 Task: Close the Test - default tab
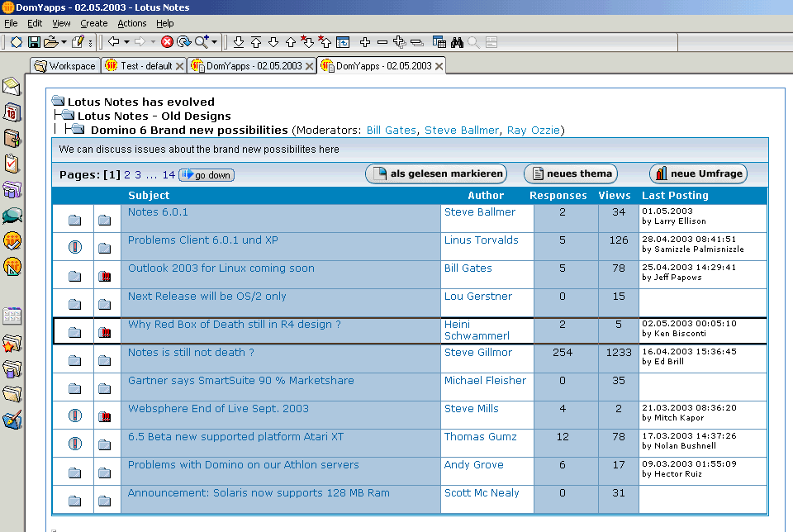[x=179, y=66]
